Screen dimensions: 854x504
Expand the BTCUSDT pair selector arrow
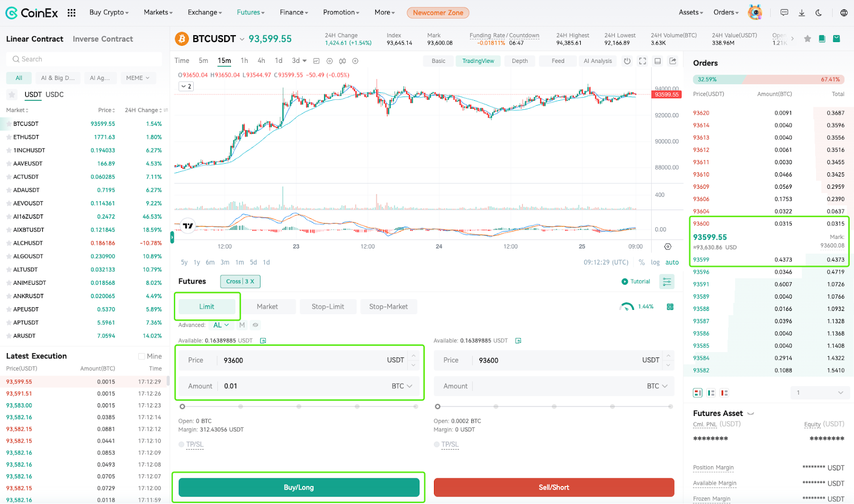click(242, 39)
